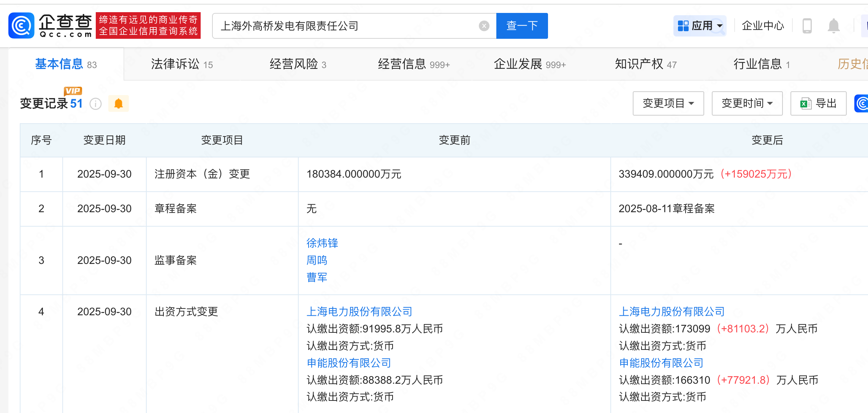Image resolution: width=868 pixels, height=413 pixels.
Task: Open the notification bell in the header
Action: [x=833, y=26]
